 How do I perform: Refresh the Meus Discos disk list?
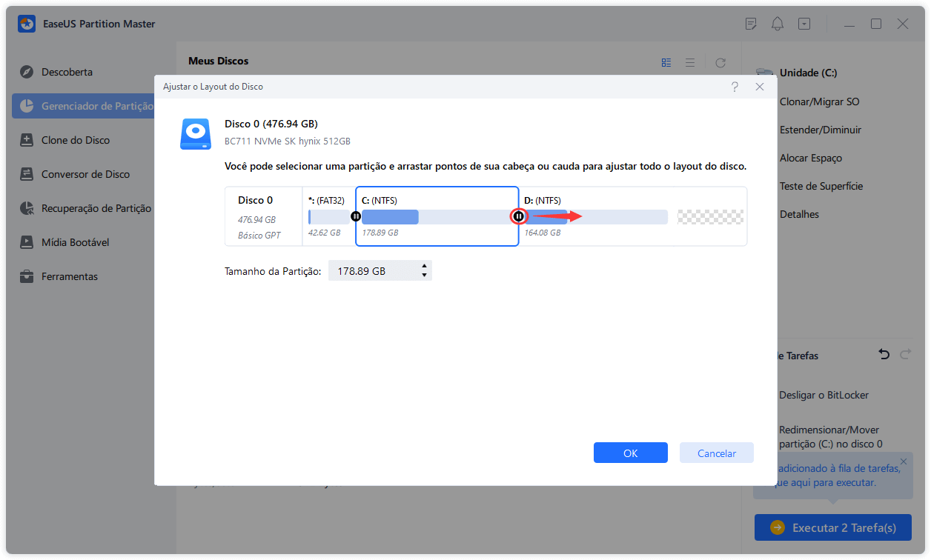pos(720,63)
